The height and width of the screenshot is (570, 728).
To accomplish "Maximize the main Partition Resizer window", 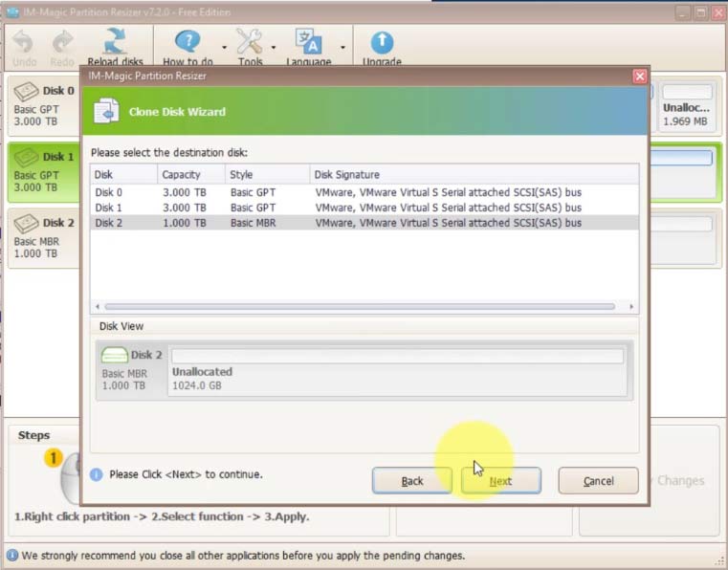I will pos(700,12).
